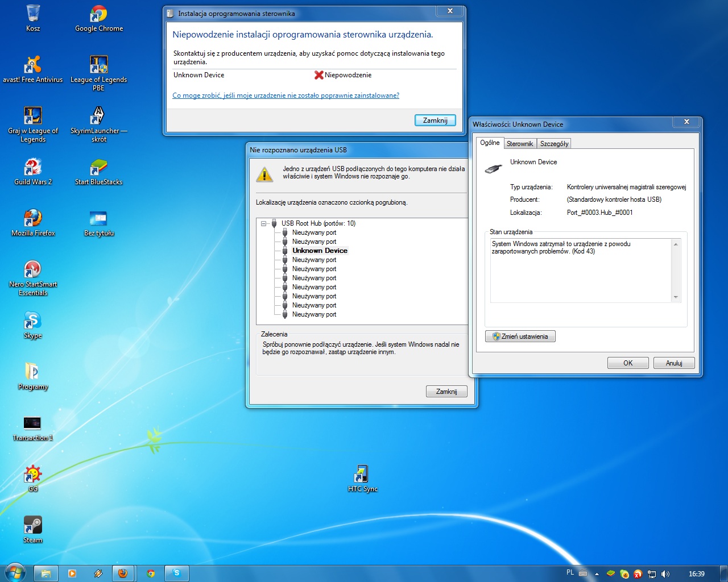
Task: Select the Bez tytułu desktop file
Action: [x=99, y=223]
